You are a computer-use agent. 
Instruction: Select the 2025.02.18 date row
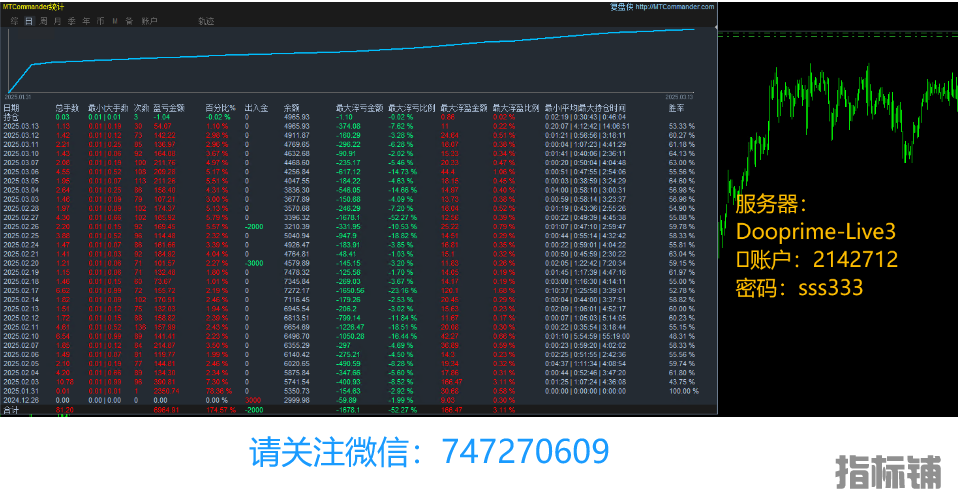tap(359, 281)
